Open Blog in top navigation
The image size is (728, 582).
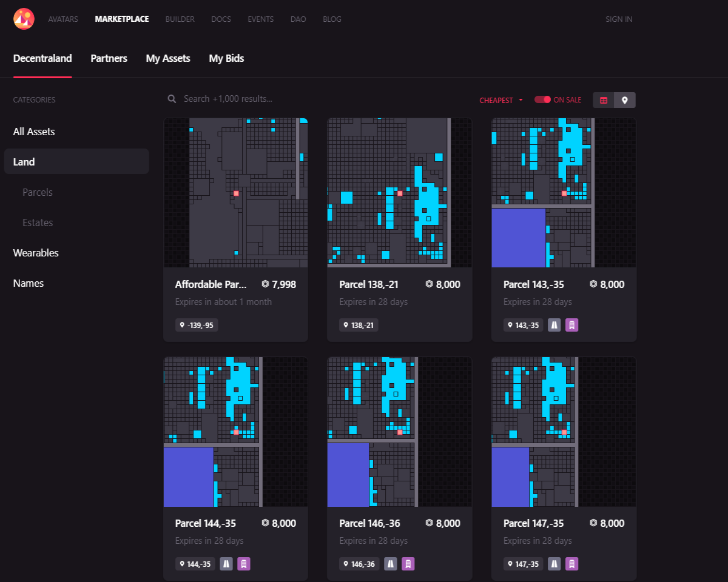[332, 19]
